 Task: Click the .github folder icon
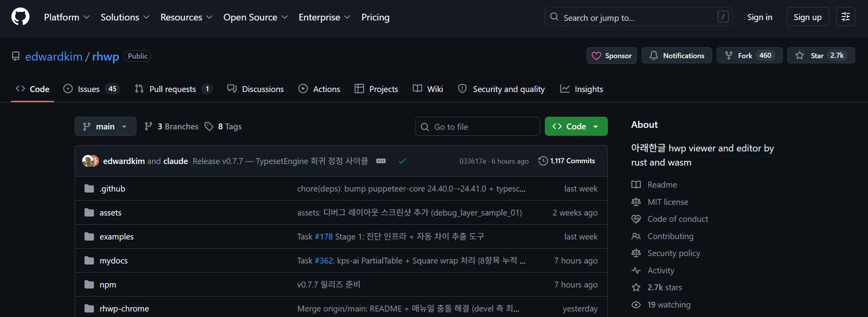point(89,188)
